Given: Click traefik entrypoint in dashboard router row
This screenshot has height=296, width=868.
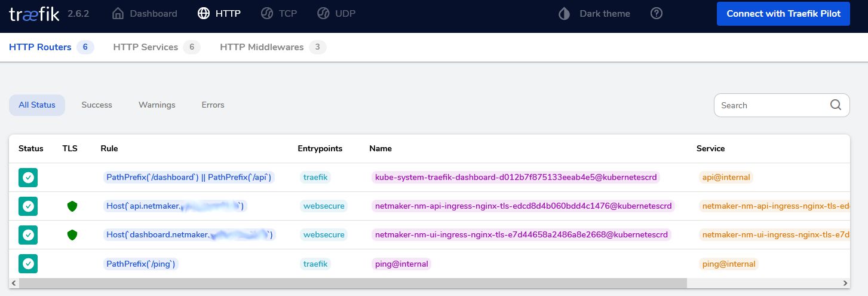Looking at the screenshot, I should pos(315,177).
